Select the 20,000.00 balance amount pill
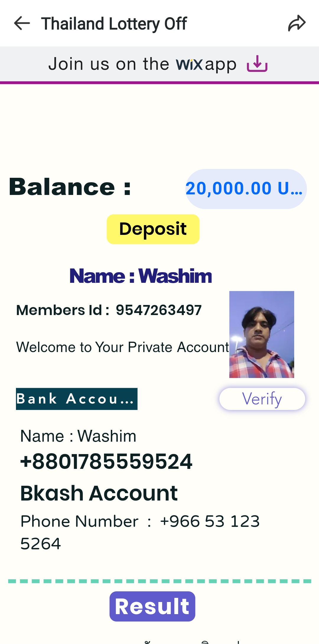This screenshot has height=644, width=319. 246,189
